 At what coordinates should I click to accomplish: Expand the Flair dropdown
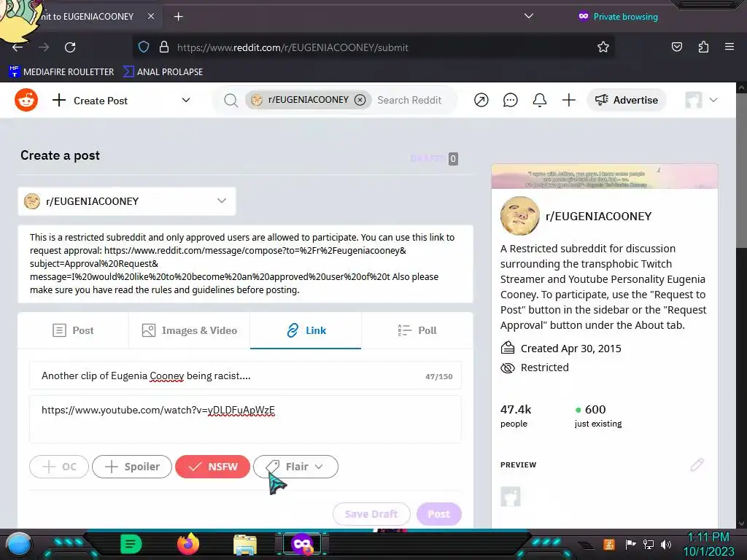click(x=296, y=466)
